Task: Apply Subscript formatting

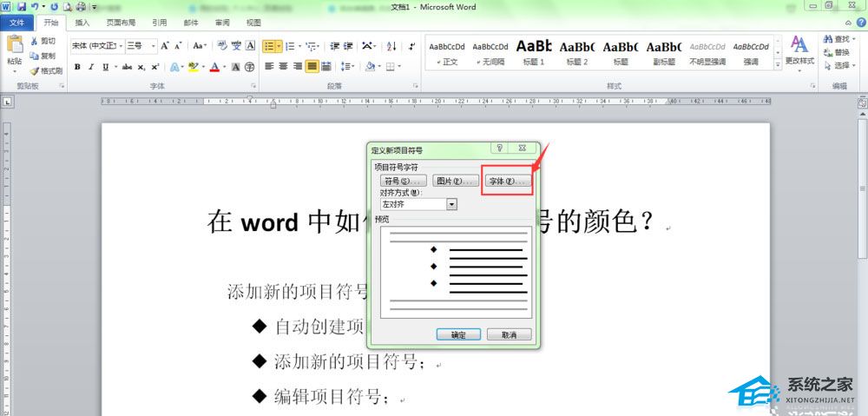Action: pos(141,67)
